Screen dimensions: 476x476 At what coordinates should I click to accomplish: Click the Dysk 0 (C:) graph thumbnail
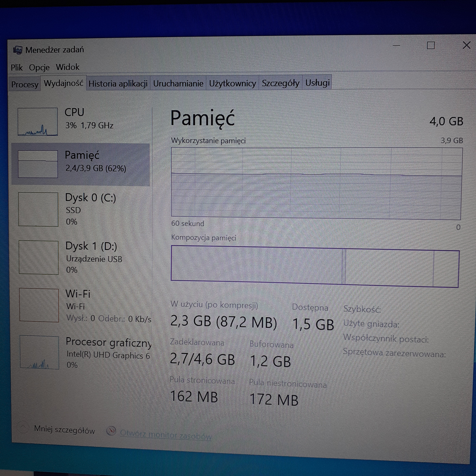(x=38, y=209)
